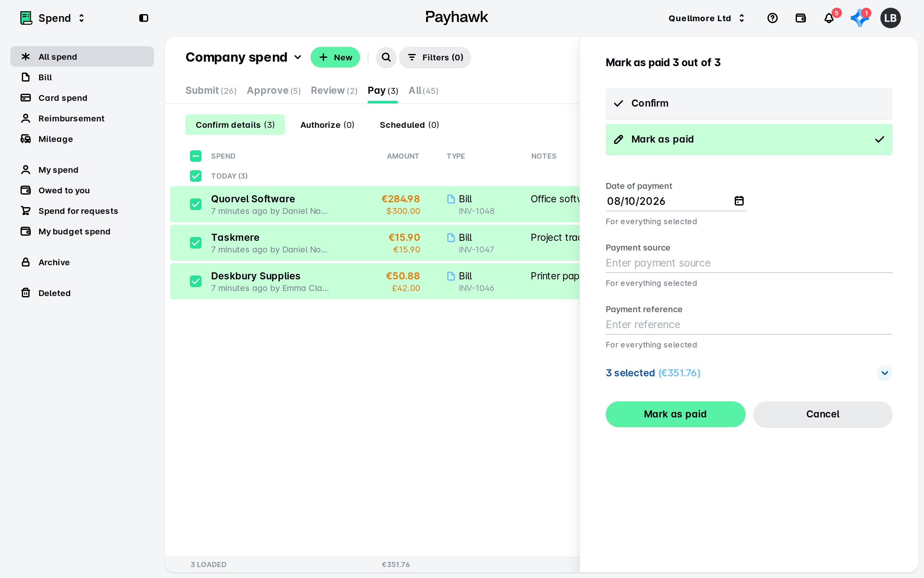The width and height of the screenshot is (924, 578).
Task: Open the wallet icon in header
Action: [801, 18]
